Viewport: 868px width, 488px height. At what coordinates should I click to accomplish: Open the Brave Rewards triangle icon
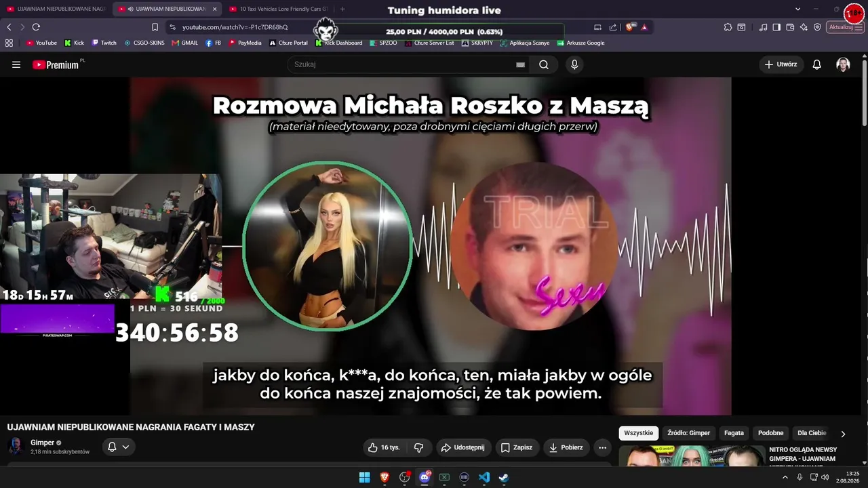(x=644, y=27)
